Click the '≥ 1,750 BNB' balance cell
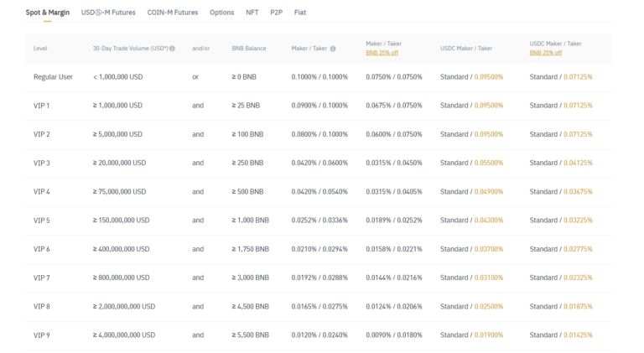 click(251, 249)
